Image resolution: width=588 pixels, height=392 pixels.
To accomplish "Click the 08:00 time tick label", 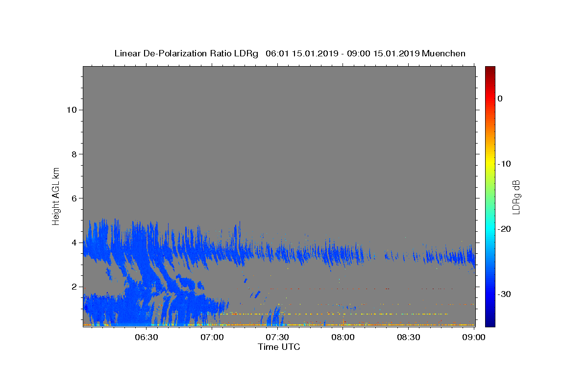I will point(343,337).
